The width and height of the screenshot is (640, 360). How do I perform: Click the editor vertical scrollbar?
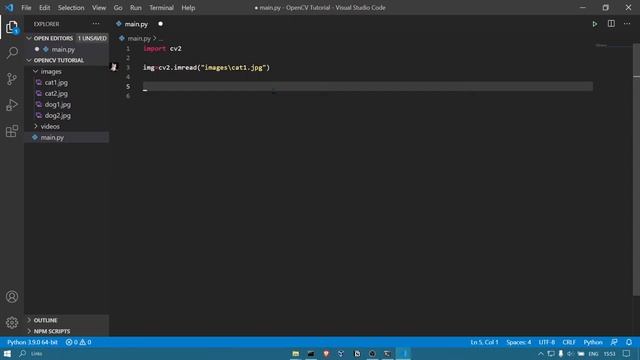tap(636, 169)
